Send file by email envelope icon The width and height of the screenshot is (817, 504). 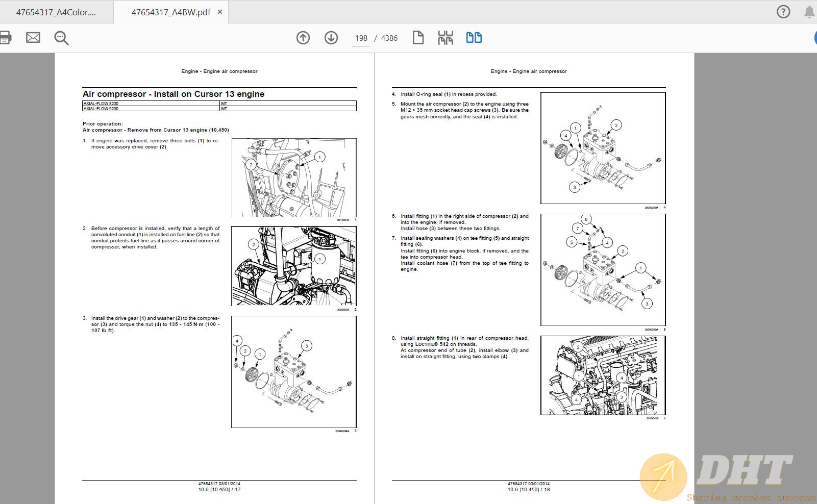coord(33,37)
